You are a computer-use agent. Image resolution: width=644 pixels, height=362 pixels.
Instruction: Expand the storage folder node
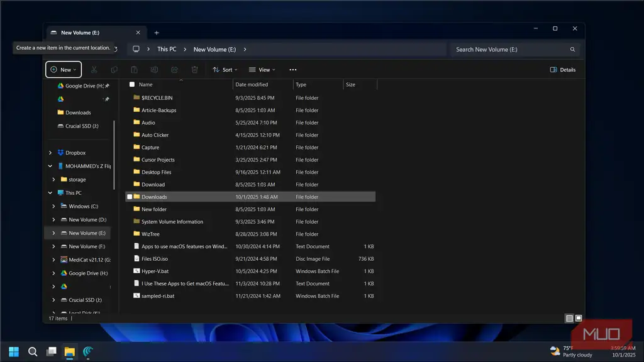click(x=53, y=179)
